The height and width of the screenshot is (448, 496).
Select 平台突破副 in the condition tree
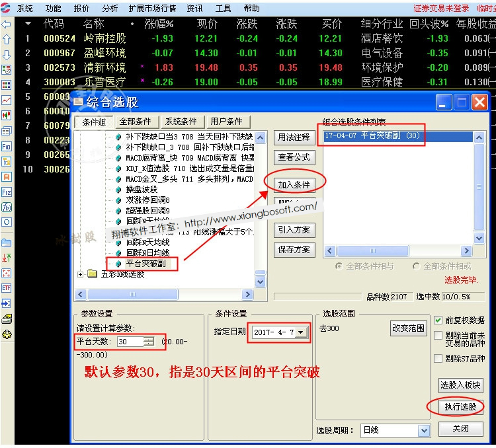pos(145,264)
